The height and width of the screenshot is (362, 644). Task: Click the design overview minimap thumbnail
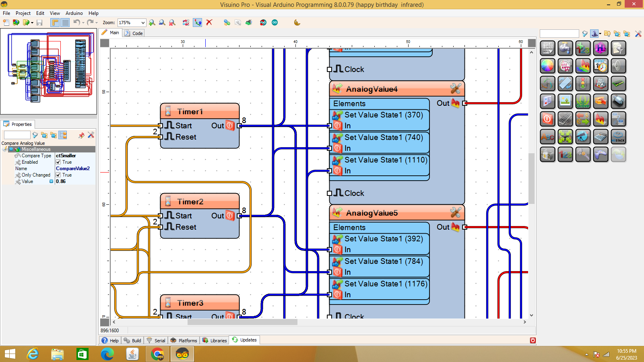pos(49,72)
